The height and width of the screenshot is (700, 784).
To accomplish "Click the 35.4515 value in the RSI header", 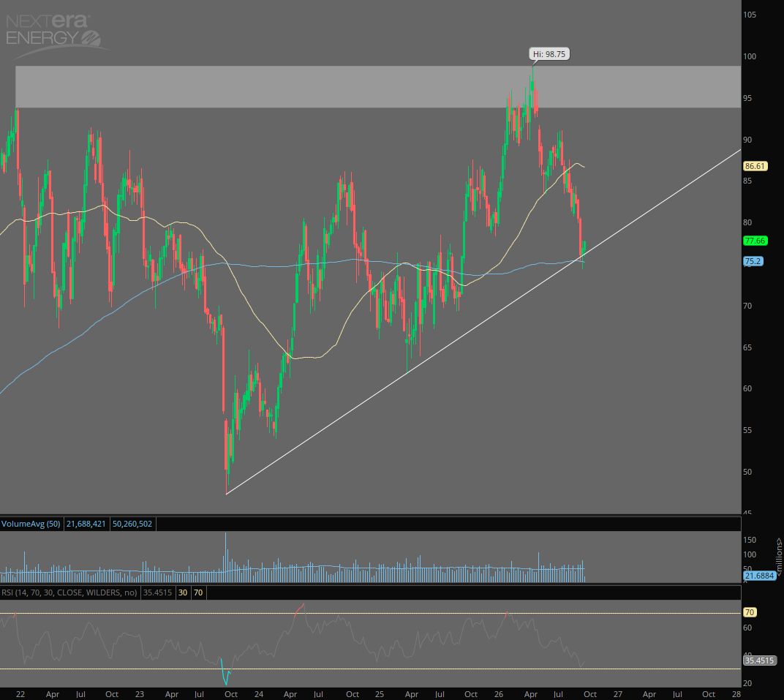I will pos(157,592).
